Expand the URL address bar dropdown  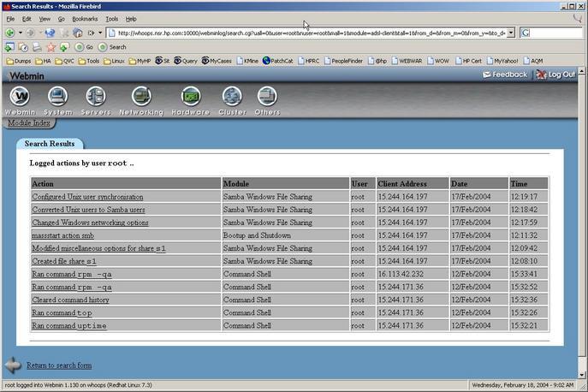[x=511, y=33]
